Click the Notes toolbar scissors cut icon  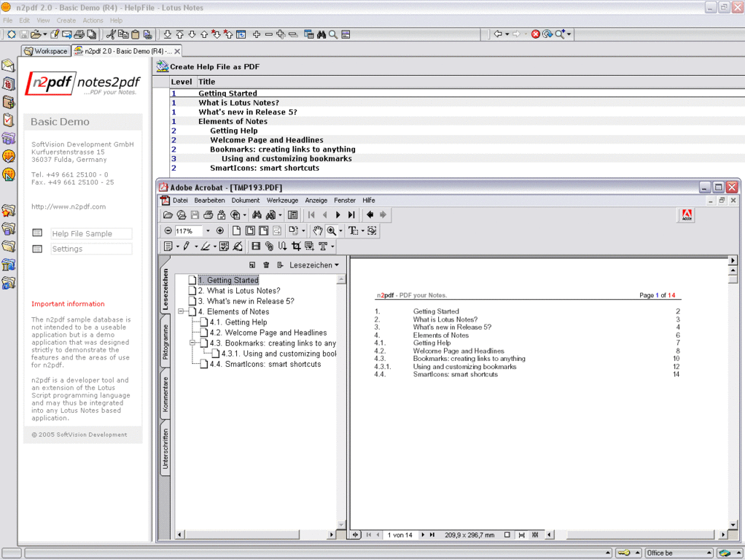111,35
